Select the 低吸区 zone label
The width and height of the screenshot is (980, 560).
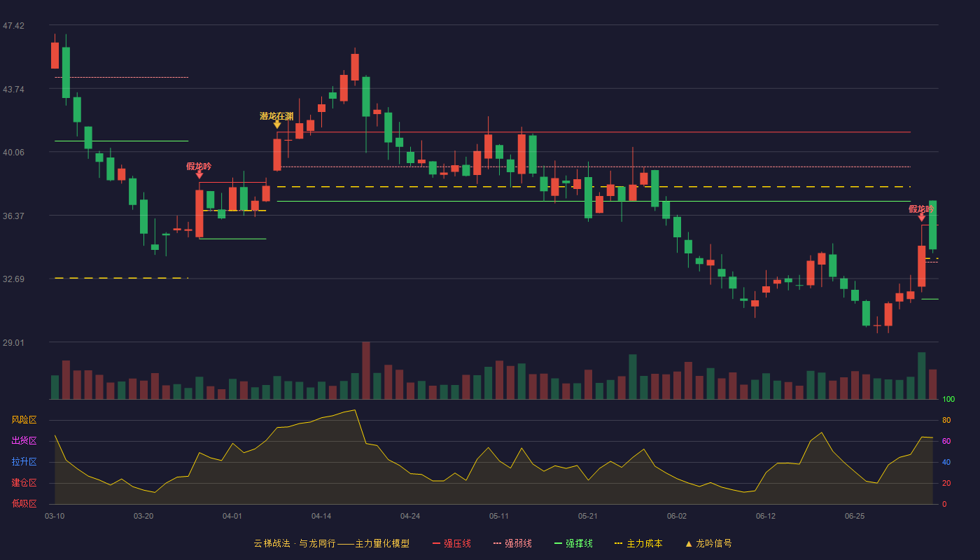point(24,503)
